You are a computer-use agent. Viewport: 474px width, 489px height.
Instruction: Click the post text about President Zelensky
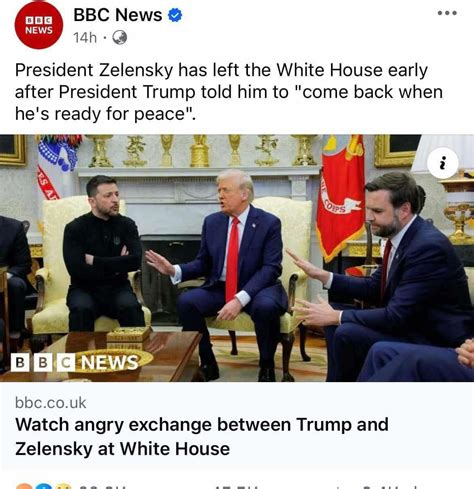229,92
